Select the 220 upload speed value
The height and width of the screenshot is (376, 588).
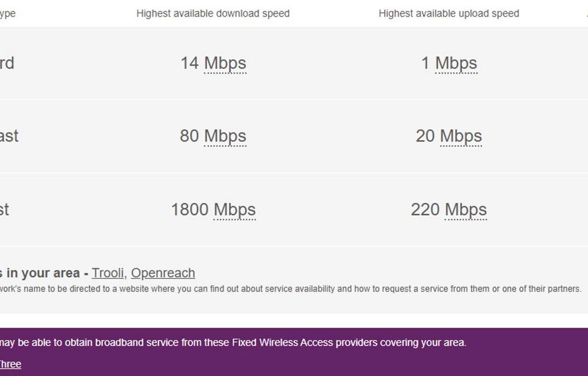click(x=425, y=210)
